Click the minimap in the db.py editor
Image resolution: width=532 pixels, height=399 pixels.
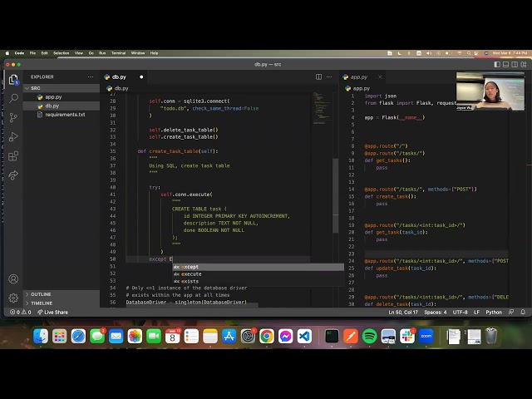click(321, 108)
